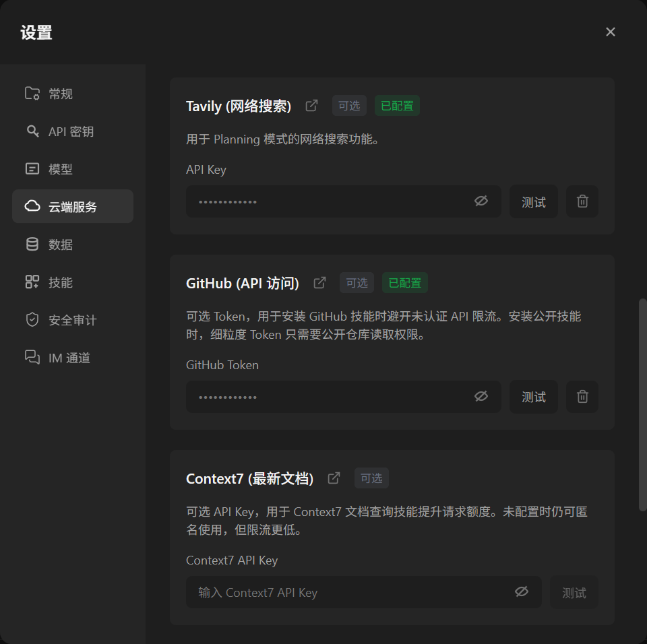
Task: Show the hidden Tavily API key
Action: (x=481, y=201)
